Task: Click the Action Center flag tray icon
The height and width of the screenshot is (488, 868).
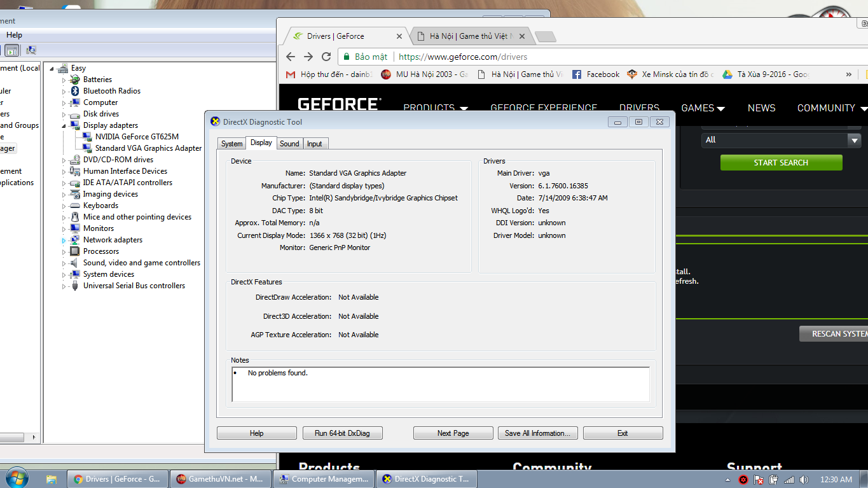Action: pyautogui.click(x=759, y=480)
